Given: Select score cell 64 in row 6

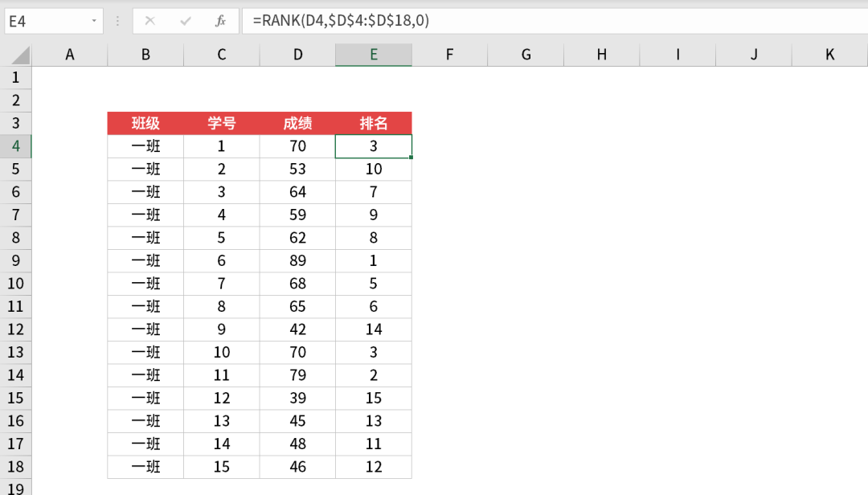Looking at the screenshot, I should coord(297,191).
